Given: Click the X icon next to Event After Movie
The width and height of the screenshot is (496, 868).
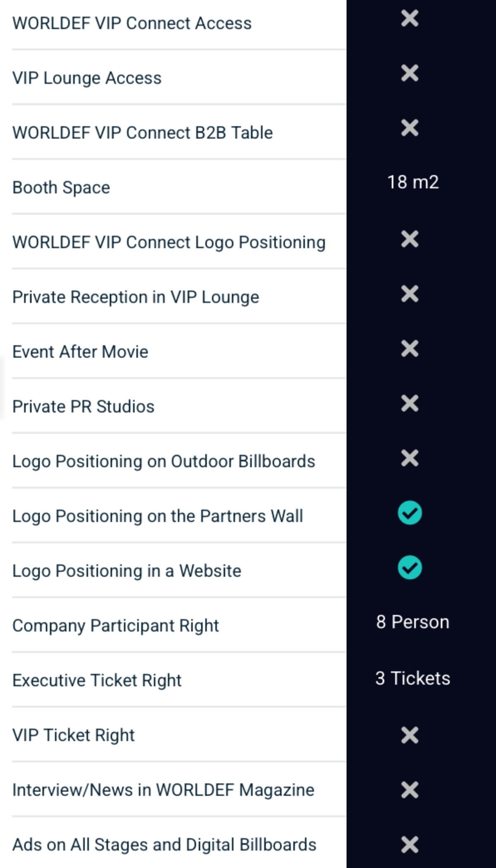Looking at the screenshot, I should 410,348.
